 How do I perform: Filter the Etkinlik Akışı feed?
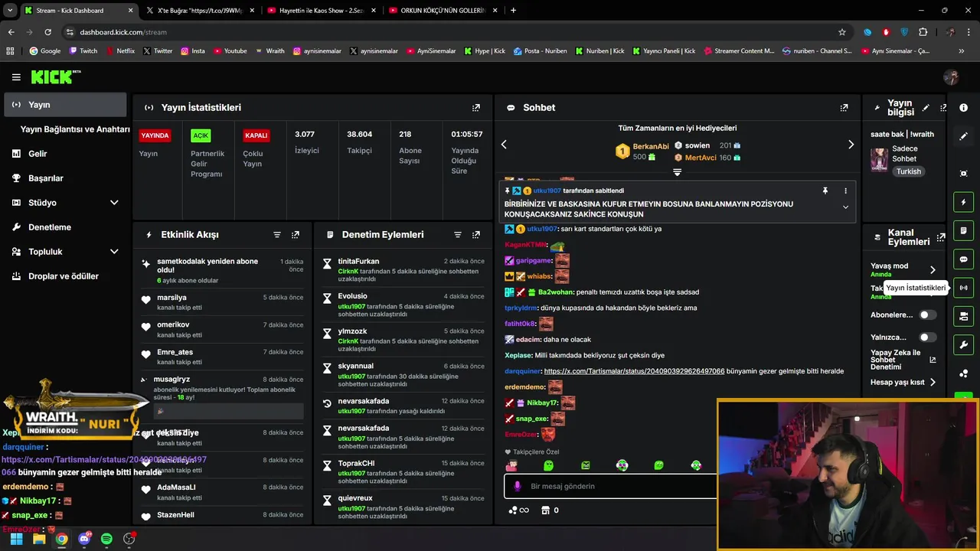click(x=277, y=235)
